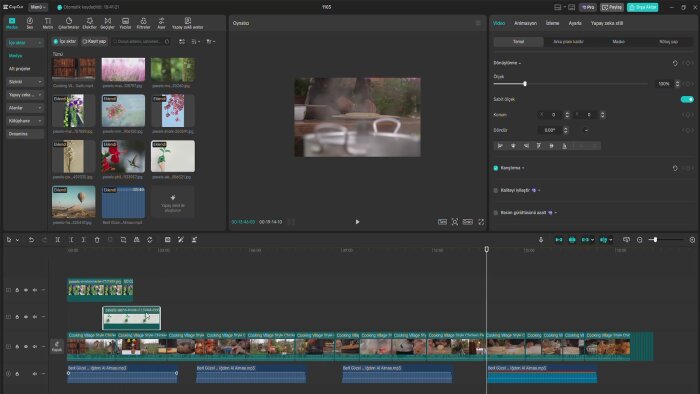Switch to the İzleme tab
Viewport: 700px width, 394px height.
[552, 23]
